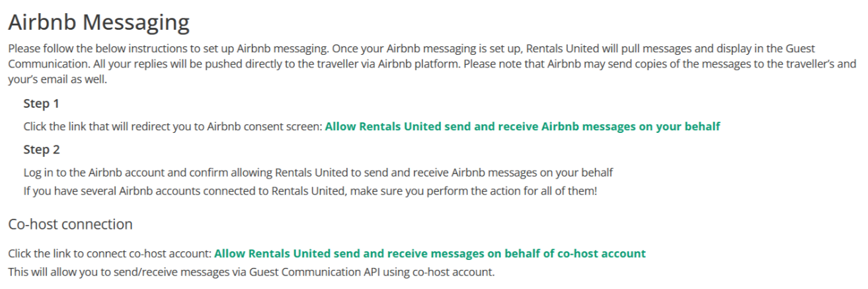Click the line "This will allow you to send/receive messages"
Image resolution: width=868 pixels, height=289 pixels.
click(251, 272)
